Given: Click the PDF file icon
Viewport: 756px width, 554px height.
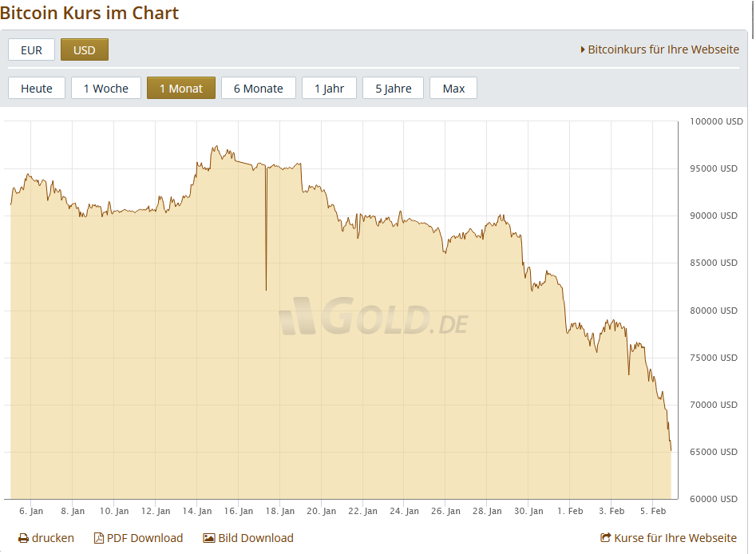Looking at the screenshot, I should 98,538.
